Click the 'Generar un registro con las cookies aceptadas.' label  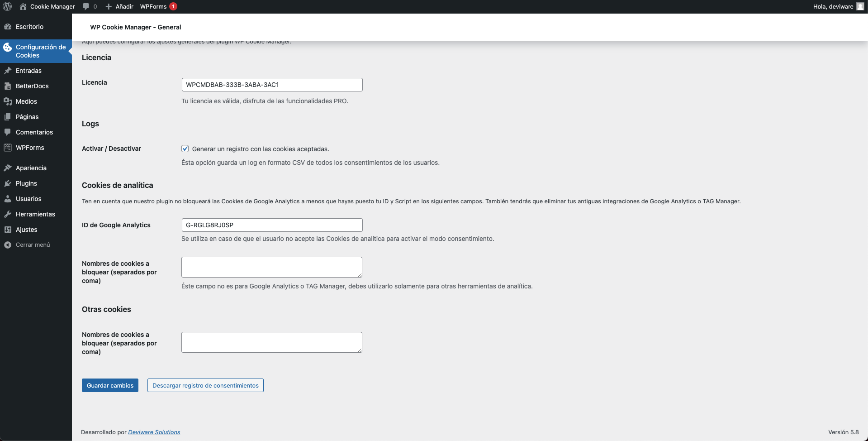[x=261, y=149]
